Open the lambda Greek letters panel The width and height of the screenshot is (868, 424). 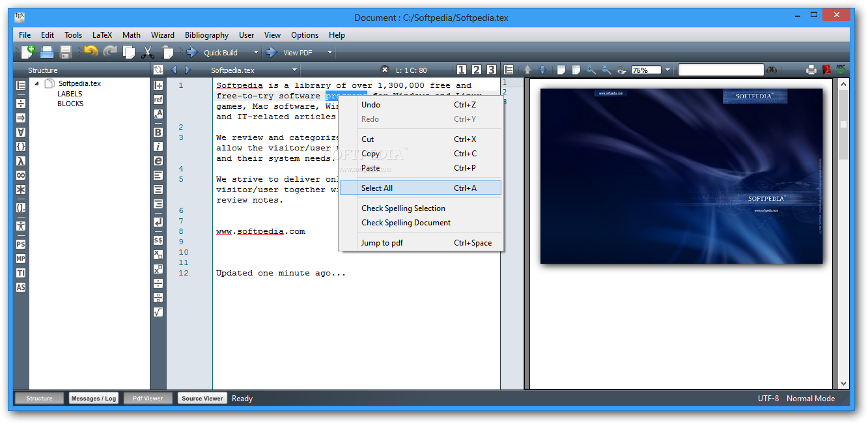point(21,161)
